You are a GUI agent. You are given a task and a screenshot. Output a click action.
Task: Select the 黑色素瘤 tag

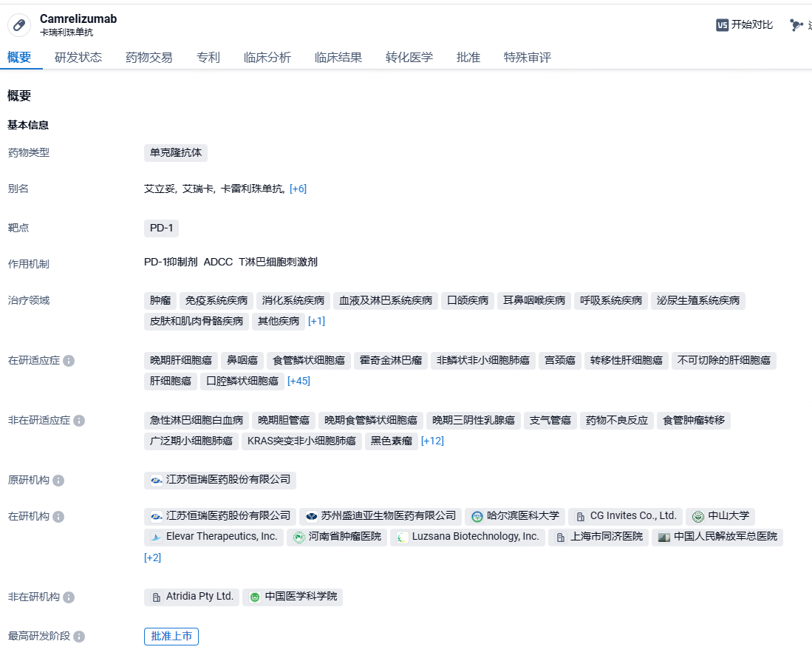(392, 442)
